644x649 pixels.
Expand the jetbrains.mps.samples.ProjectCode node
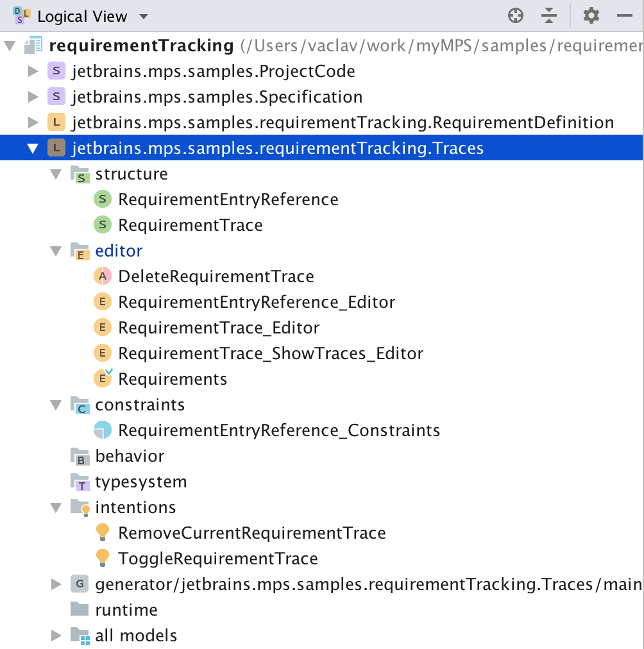click(x=33, y=71)
